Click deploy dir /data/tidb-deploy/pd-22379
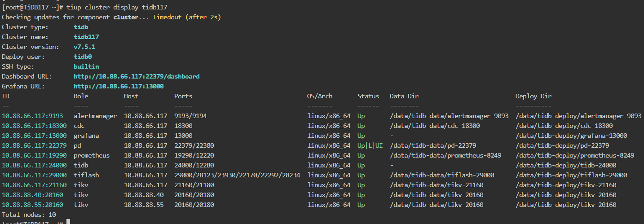This screenshot has width=644, height=224. point(562,145)
